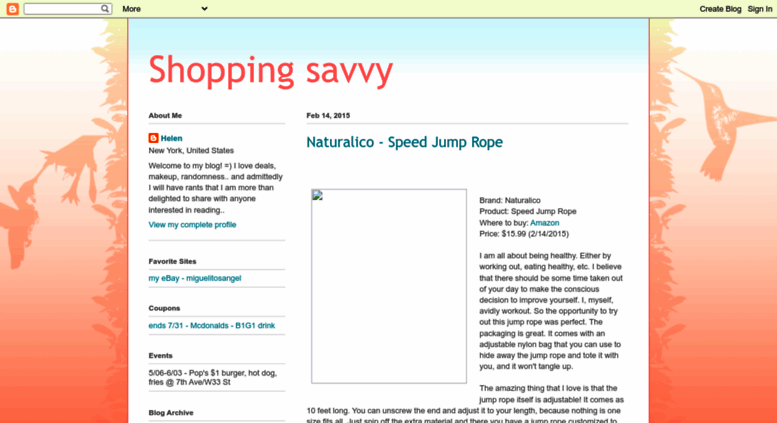Click the Blogger profile icon beside Helen
The image size is (777, 423).
click(x=153, y=138)
